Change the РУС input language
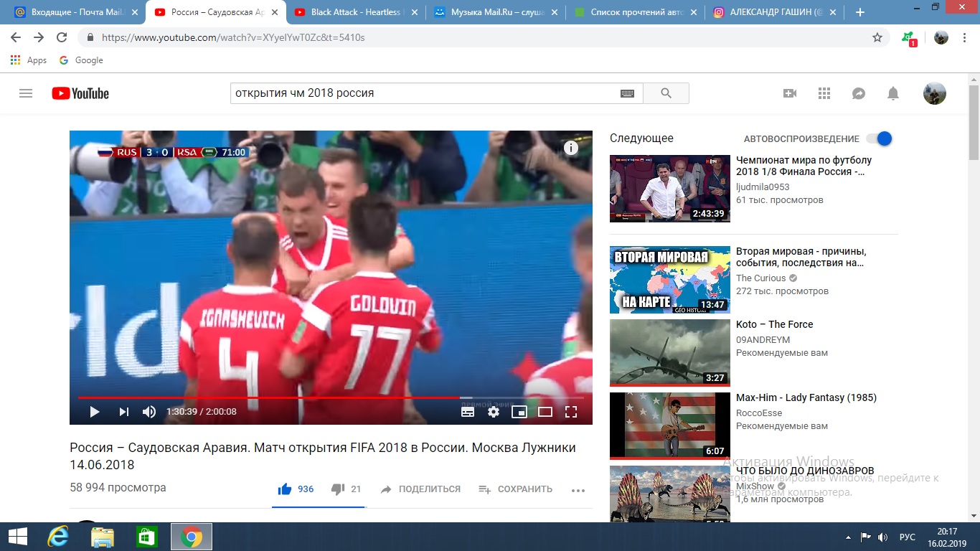Screen dimensions: 980x551 coord(908,537)
